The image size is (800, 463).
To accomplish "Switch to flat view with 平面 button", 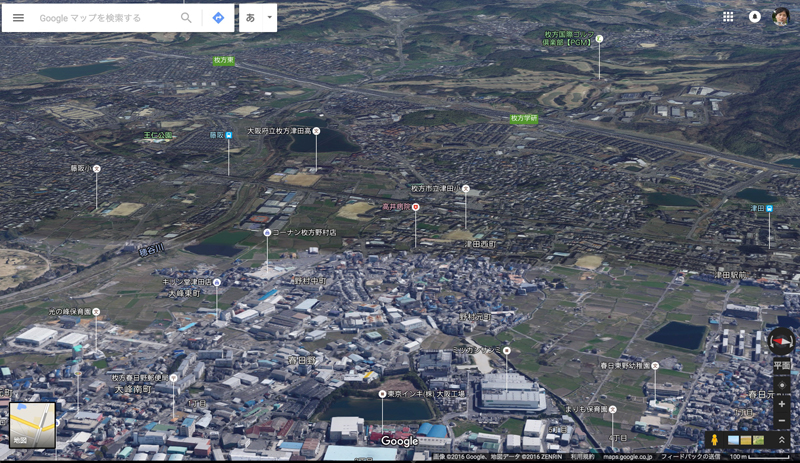I will [x=781, y=366].
